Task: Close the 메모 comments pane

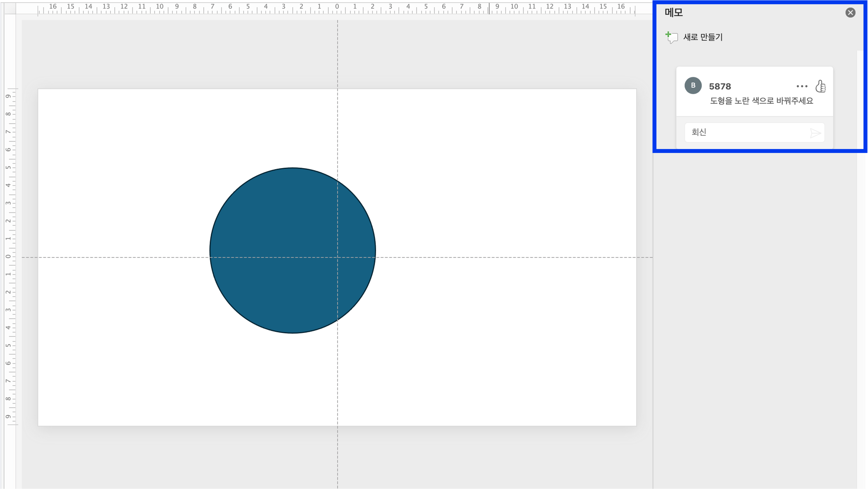Action: pos(850,13)
